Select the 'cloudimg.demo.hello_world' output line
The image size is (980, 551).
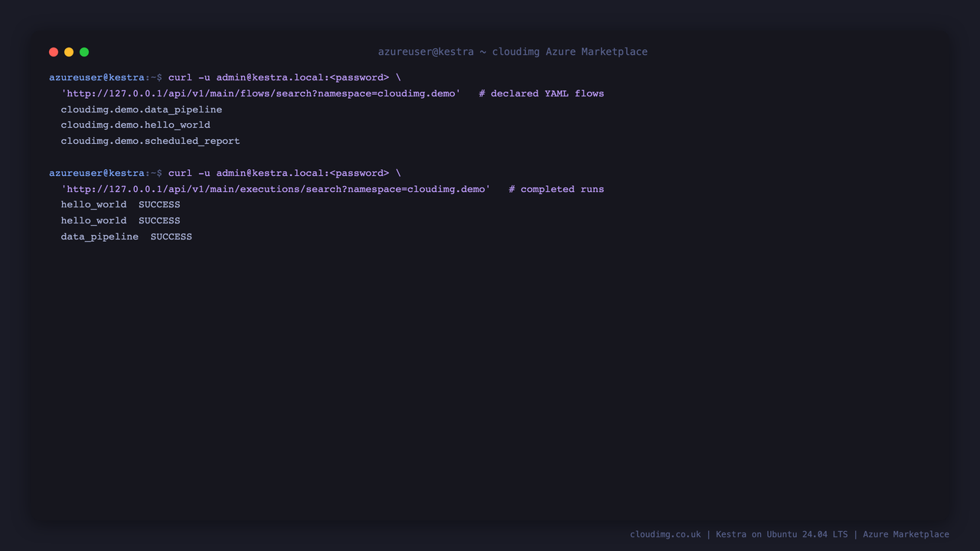(x=136, y=125)
